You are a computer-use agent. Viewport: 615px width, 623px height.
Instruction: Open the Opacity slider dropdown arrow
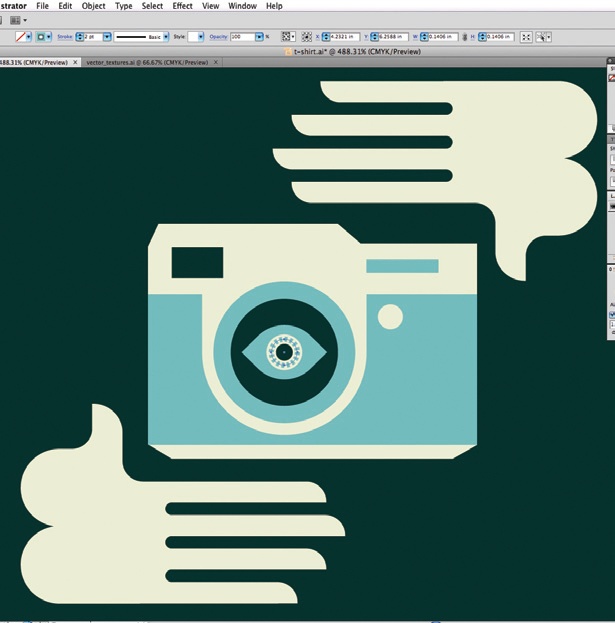tap(259, 37)
